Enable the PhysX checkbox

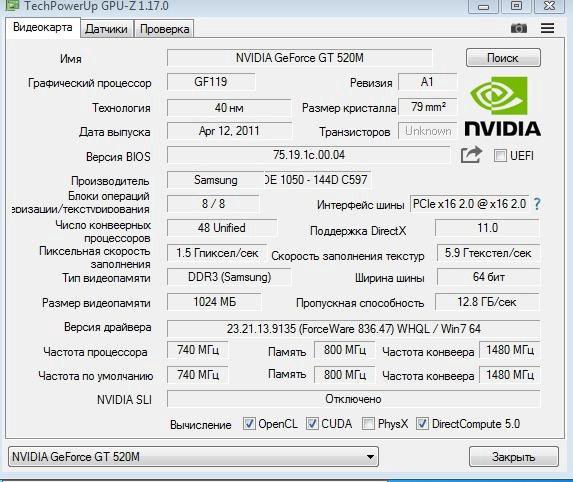click(x=368, y=424)
